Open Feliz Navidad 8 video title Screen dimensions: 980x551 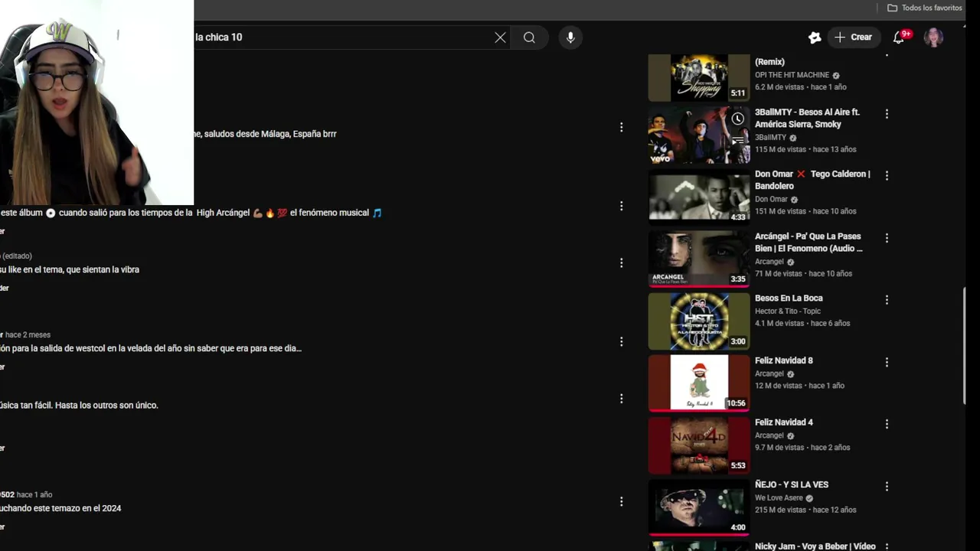[x=784, y=360]
